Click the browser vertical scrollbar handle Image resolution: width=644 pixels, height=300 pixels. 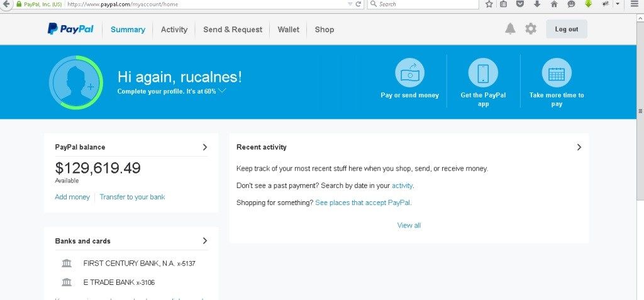tap(640, 111)
